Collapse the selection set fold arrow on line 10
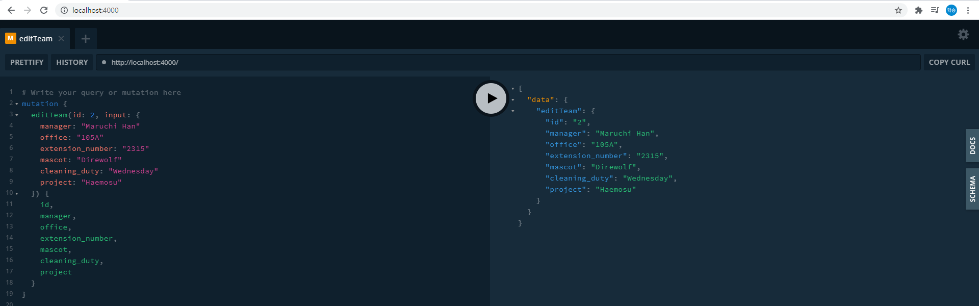The image size is (980, 306). 17,194
